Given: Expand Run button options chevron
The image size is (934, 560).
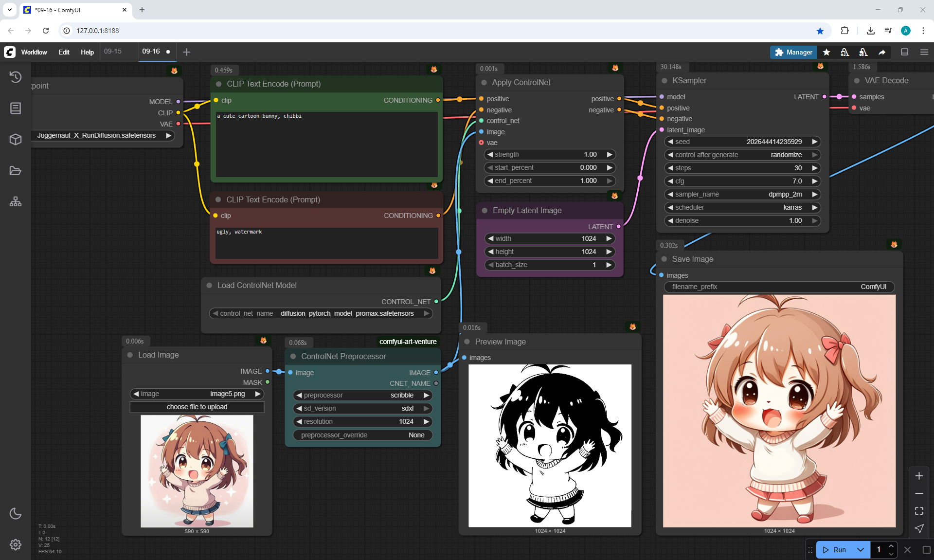Looking at the screenshot, I should click(860, 550).
